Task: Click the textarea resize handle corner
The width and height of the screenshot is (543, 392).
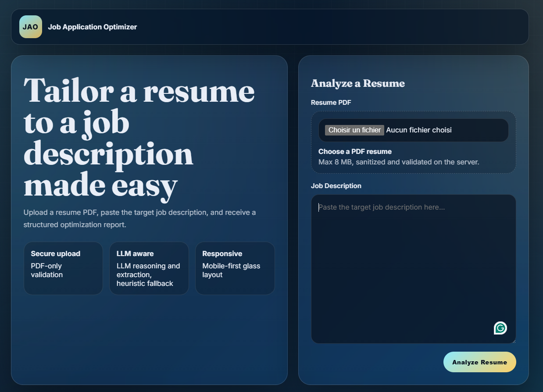Action: tap(514, 340)
